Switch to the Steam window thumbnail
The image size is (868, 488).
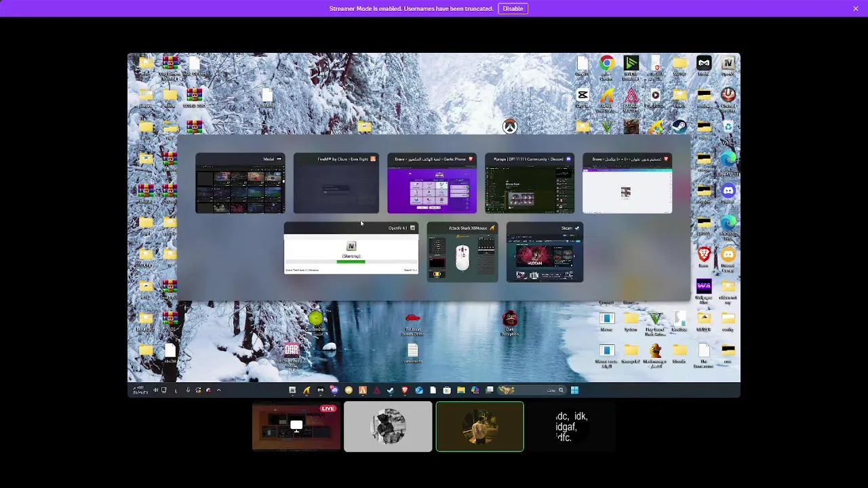[x=545, y=252]
